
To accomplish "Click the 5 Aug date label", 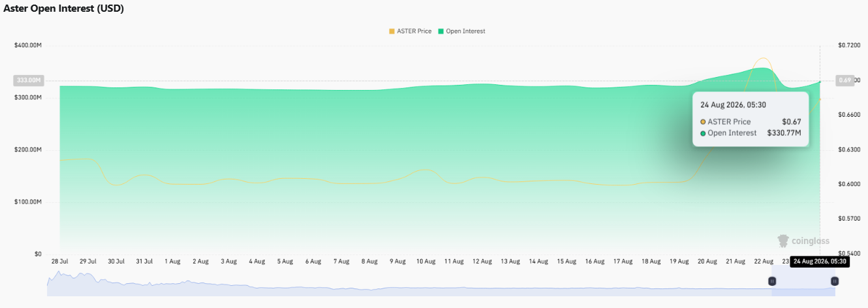I will coord(285,261).
